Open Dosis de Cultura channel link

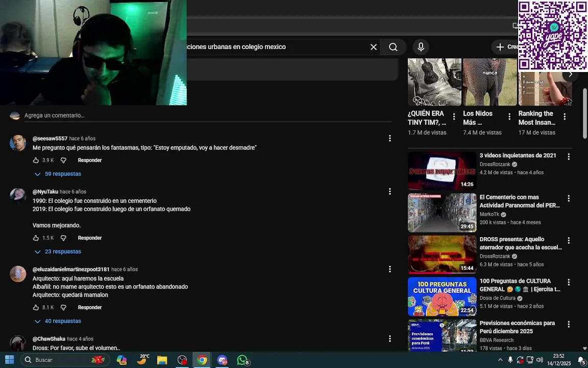pos(498,298)
